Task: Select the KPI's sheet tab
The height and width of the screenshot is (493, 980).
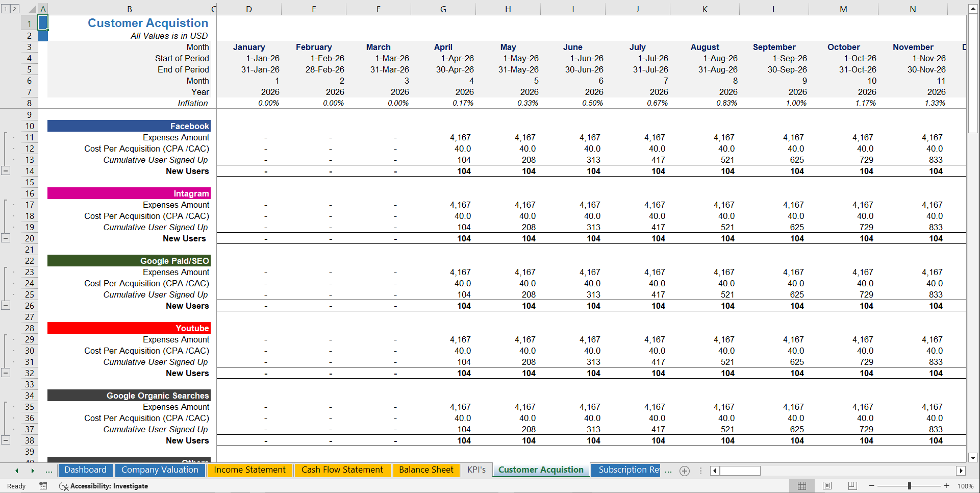Action: 476,470
